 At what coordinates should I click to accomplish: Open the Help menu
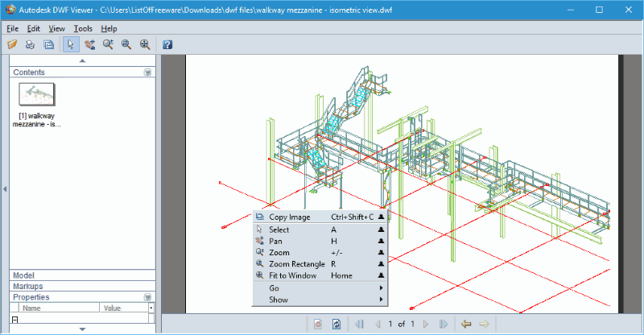pyautogui.click(x=109, y=28)
